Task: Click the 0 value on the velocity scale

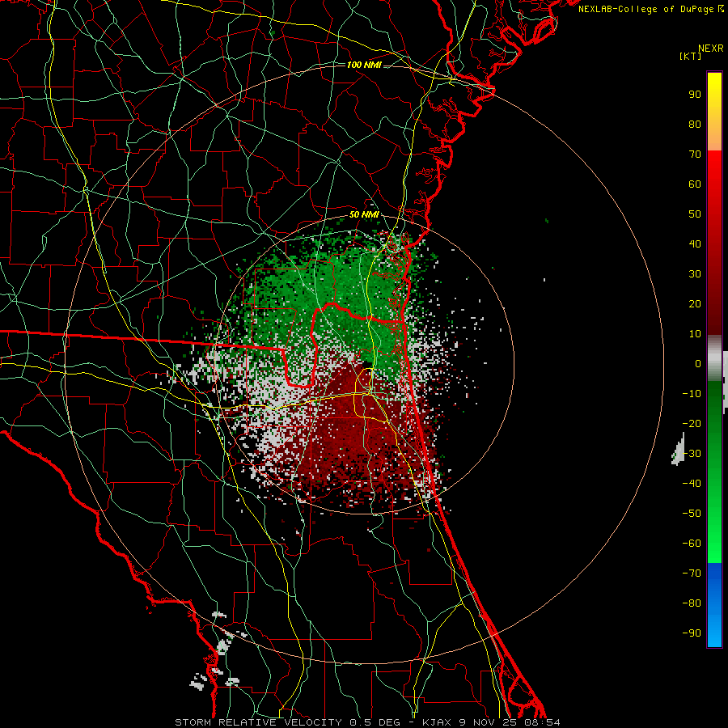Action: [698, 364]
